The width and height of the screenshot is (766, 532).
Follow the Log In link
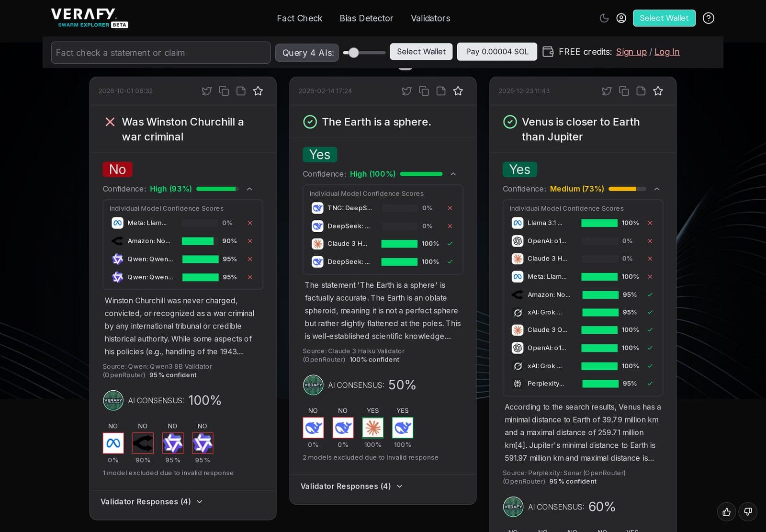(667, 52)
